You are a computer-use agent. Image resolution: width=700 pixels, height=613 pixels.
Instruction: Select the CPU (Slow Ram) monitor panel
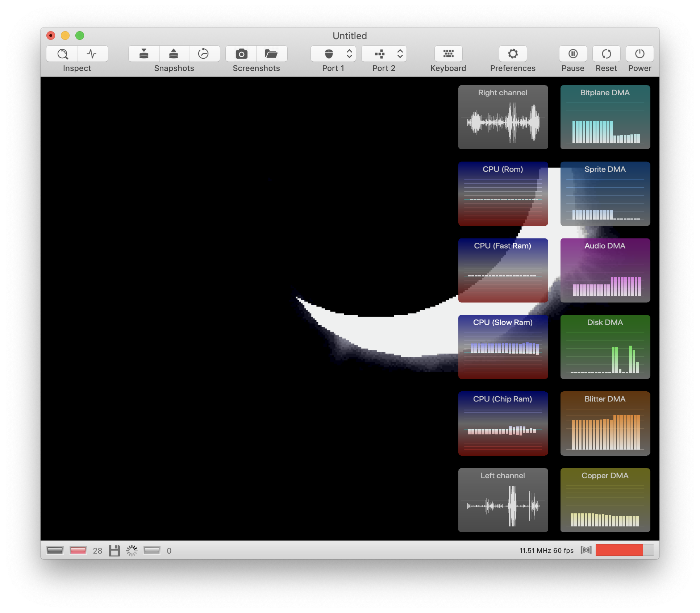click(x=503, y=347)
